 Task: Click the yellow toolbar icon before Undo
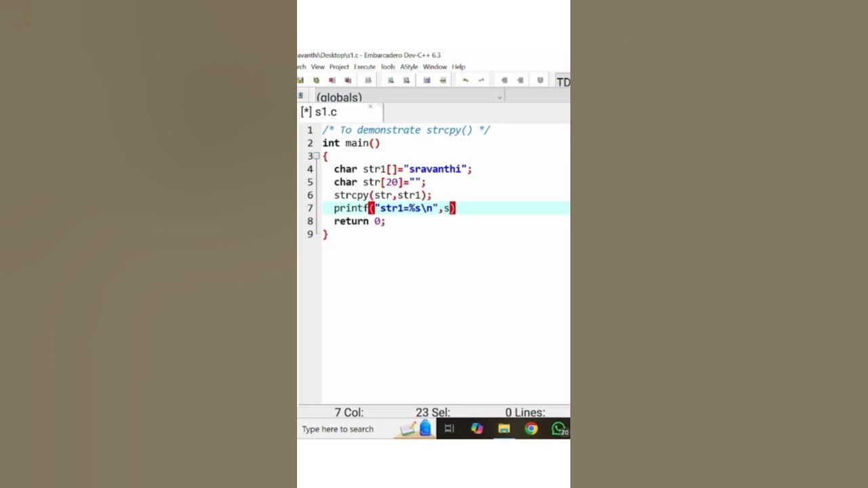click(x=443, y=80)
